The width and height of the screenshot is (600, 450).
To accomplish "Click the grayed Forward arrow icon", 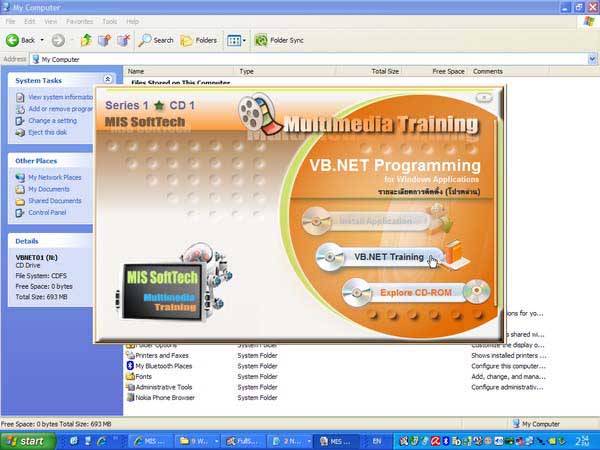I will [58, 40].
